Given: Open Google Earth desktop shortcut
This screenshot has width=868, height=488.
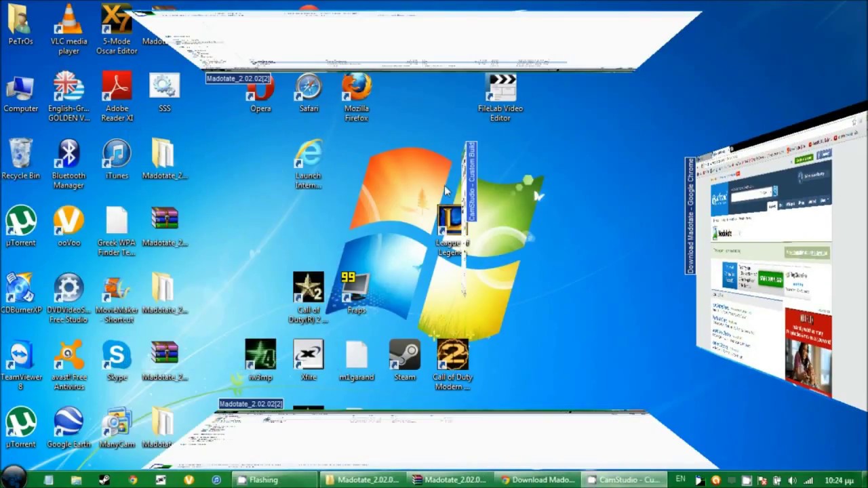Looking at the screenshot, I should (68, 428).
